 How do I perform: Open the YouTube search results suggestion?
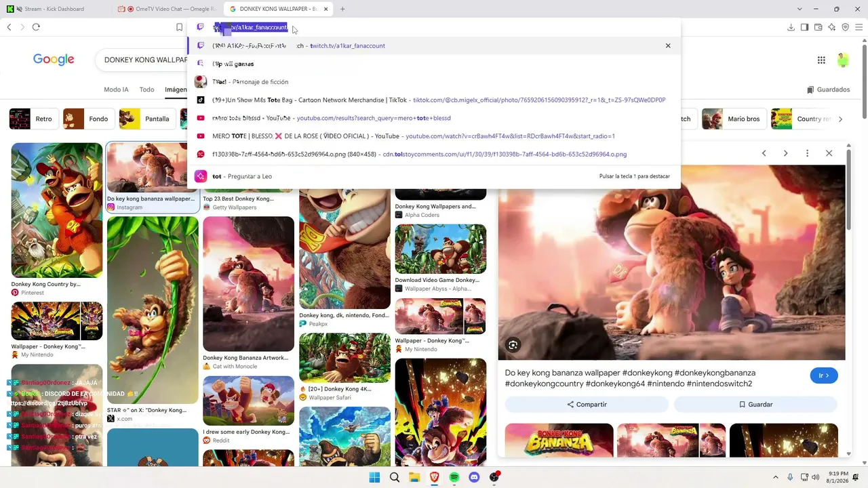434,118
